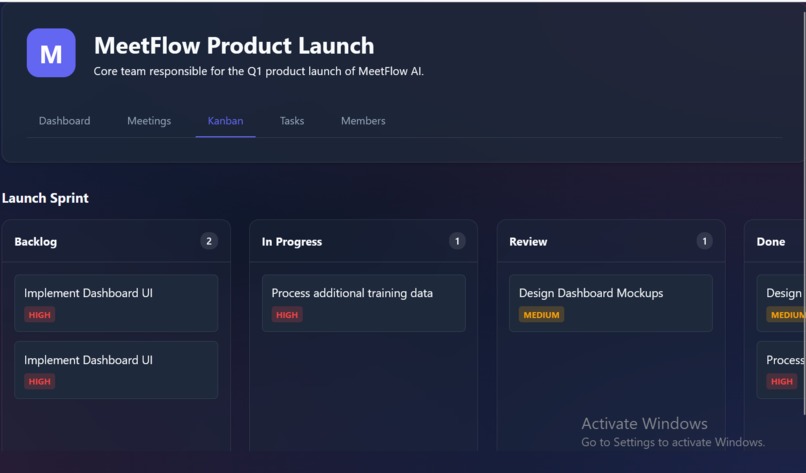Screen dimensions: 806x473
Task: Open the Process card in Done column
Action: pos(780,370)
